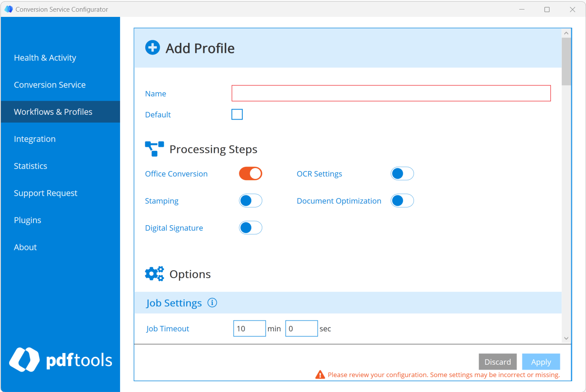Click the Processing Steps flowchart icon

(154, 149)
